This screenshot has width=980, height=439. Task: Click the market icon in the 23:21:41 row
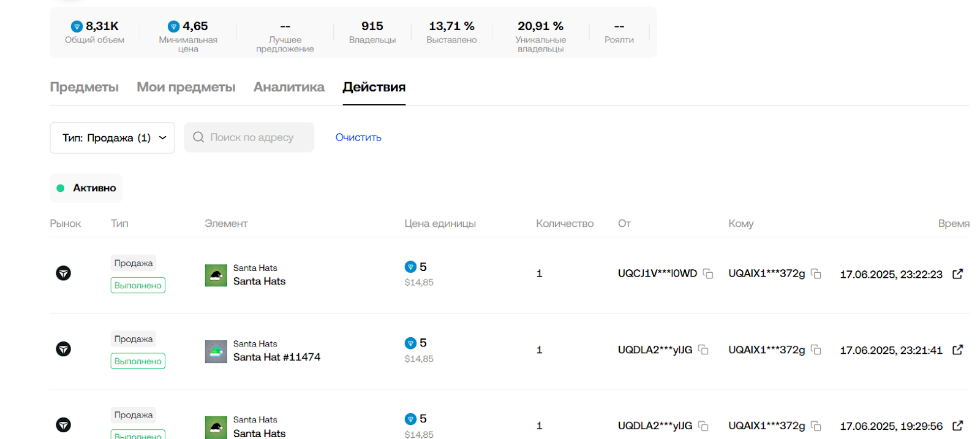click(x=64, y=349)
